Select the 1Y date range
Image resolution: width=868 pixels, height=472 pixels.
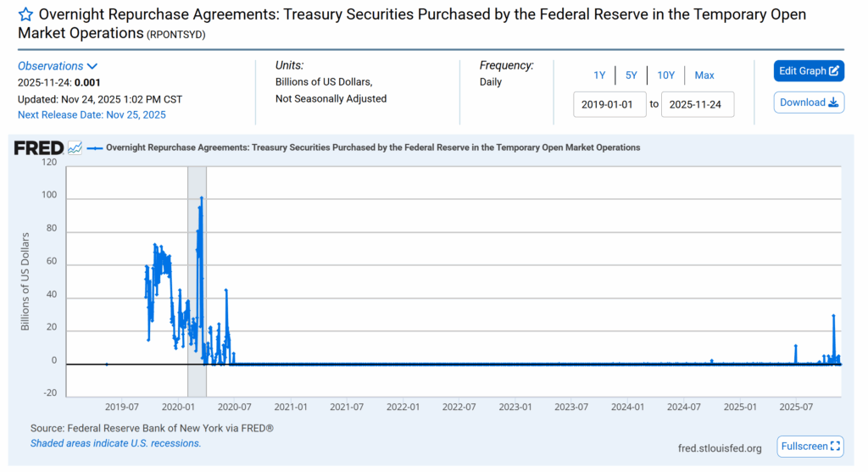[x=599, y=75]
